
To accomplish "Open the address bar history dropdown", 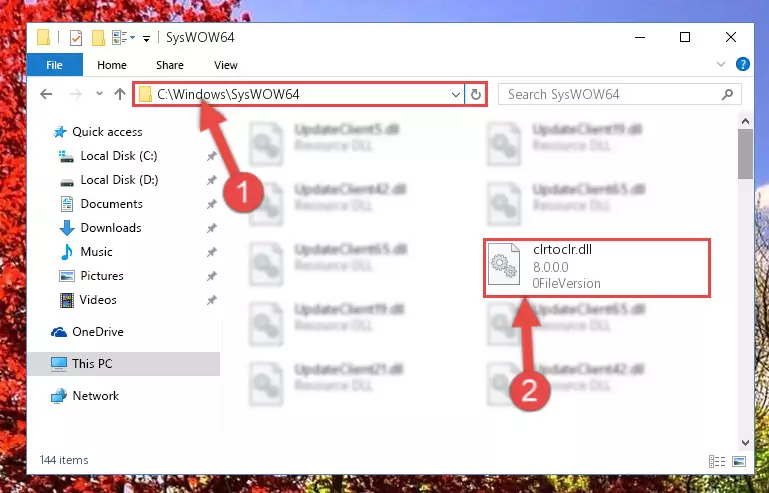I will tap(456, 95).
